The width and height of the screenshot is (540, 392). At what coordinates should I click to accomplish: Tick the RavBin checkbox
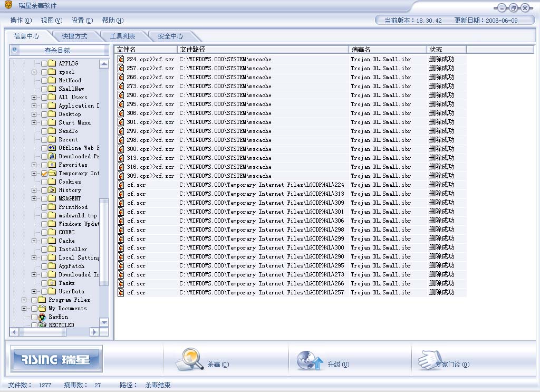[x=34, y=317]
